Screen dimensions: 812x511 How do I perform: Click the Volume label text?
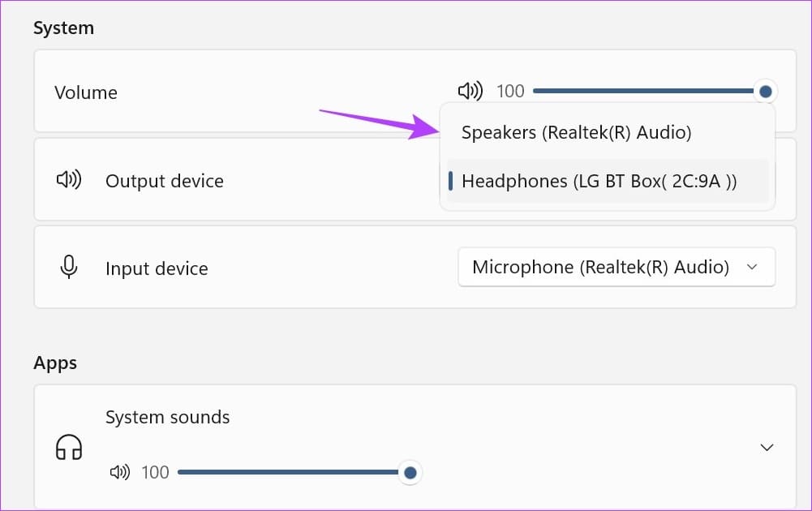86,92
